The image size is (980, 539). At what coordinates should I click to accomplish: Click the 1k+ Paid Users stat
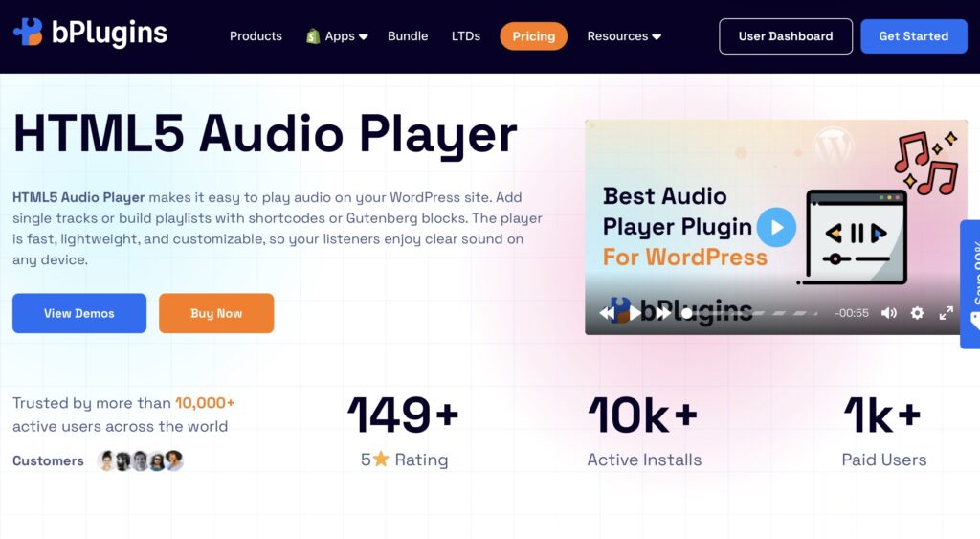coord(883,430)
